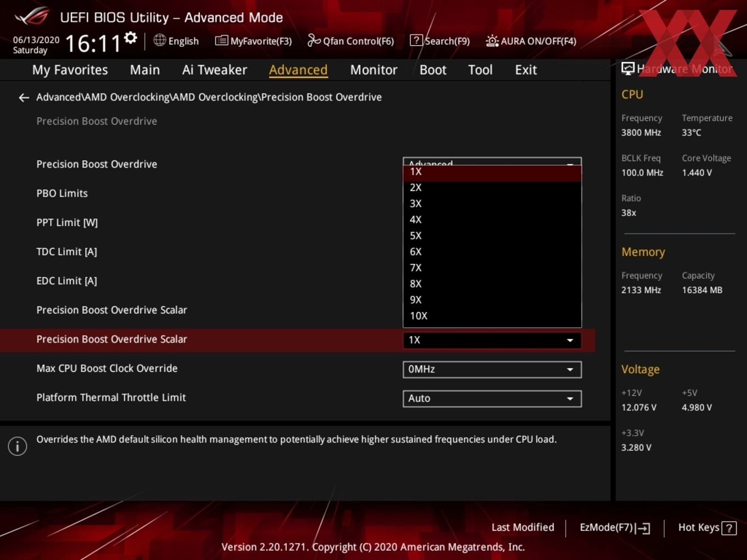Select 5X scalar option
Image resolution: width=747 pixels, height=560 pixels.
point(492,236)
